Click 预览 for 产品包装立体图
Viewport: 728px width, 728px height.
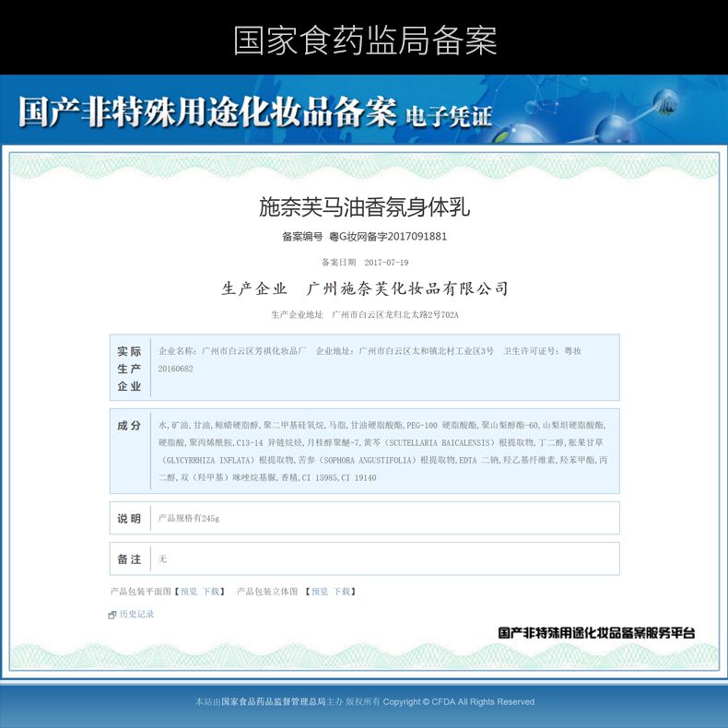coord(320,591)
